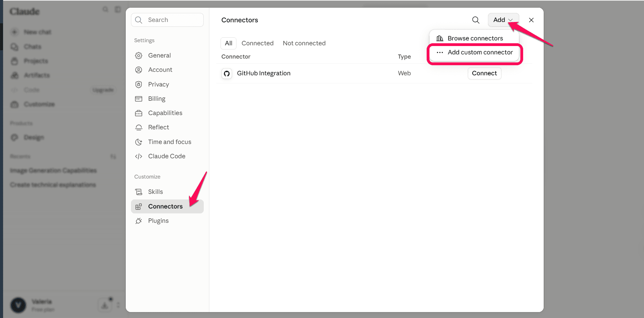Select the All filter tab
This screenshot has height=318, width=644.
(x=228, y=43)
